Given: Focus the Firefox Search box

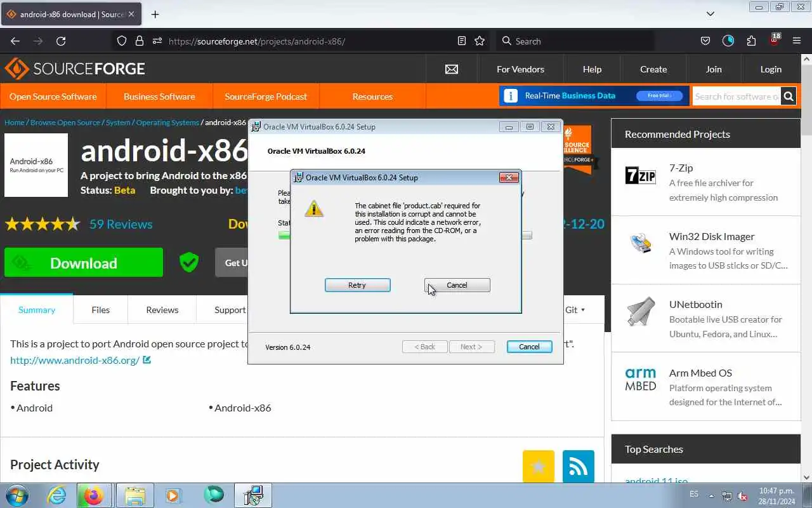Looking at the screenshot, I should 574,41.
